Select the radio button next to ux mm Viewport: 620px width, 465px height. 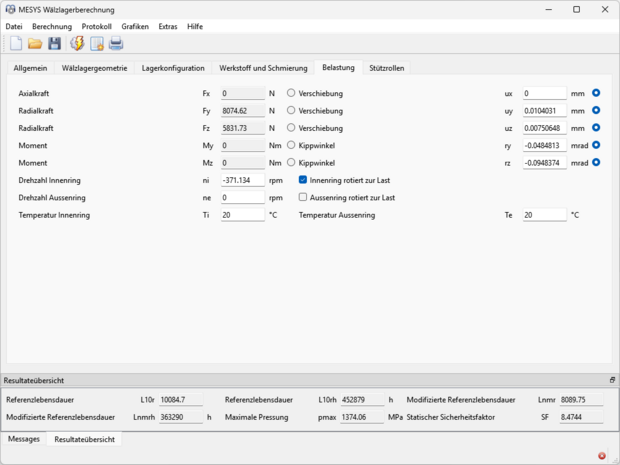tap(596, 93)
